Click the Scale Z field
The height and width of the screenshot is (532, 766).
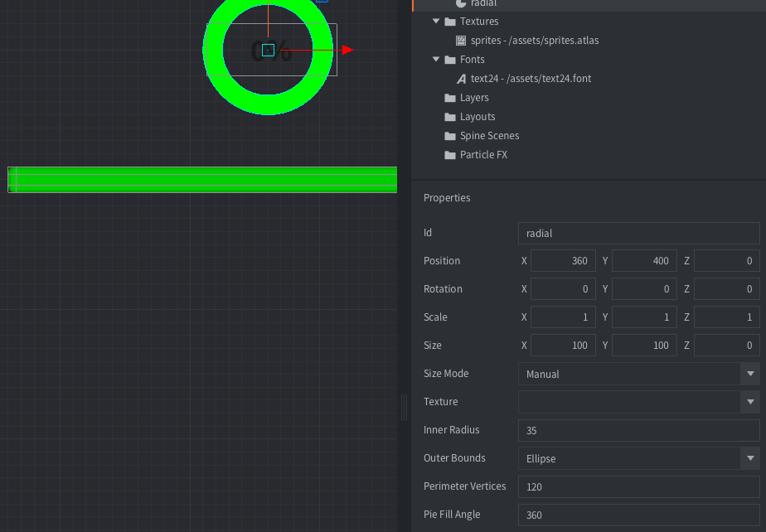[x=727, y=317]
